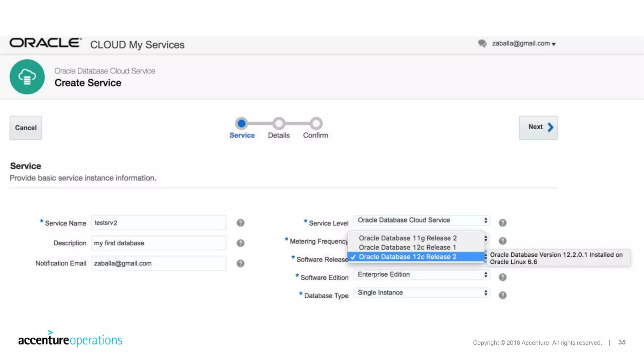Choose Oracle Database 12c Release 1 option
The image size is (644, 362).
407,248
